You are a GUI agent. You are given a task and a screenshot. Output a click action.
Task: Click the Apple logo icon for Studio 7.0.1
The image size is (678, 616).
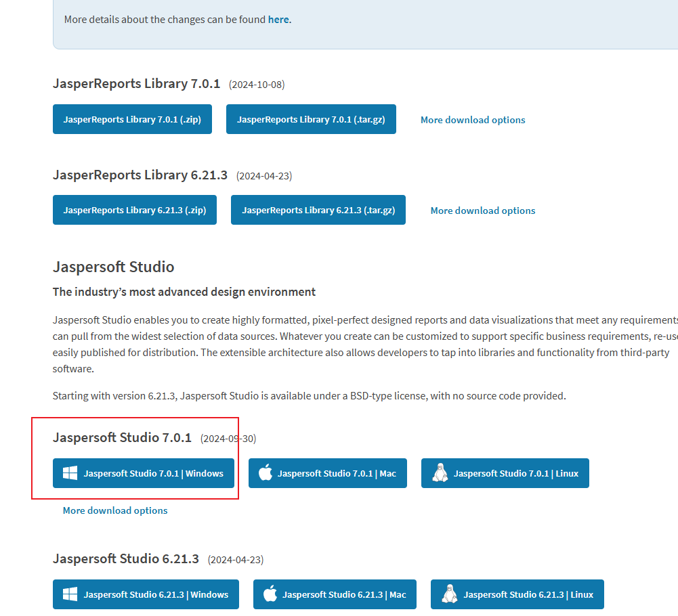pos(265,472)
